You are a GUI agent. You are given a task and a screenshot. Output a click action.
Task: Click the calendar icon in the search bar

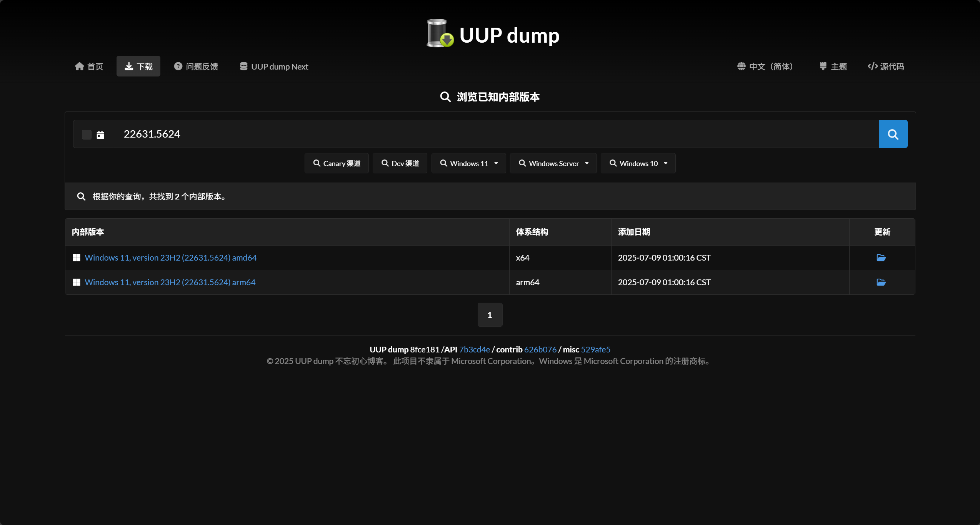click(x=100, y=135)
